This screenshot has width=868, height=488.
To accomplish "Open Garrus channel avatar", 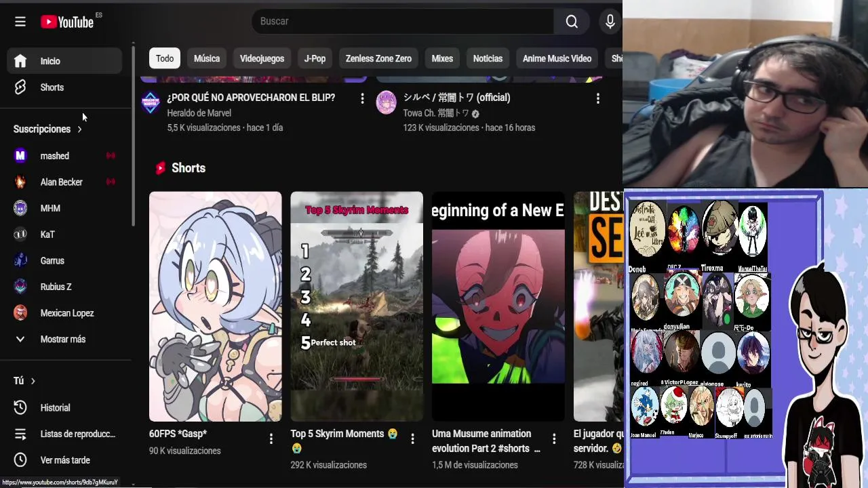I will [x=20, y=260].
